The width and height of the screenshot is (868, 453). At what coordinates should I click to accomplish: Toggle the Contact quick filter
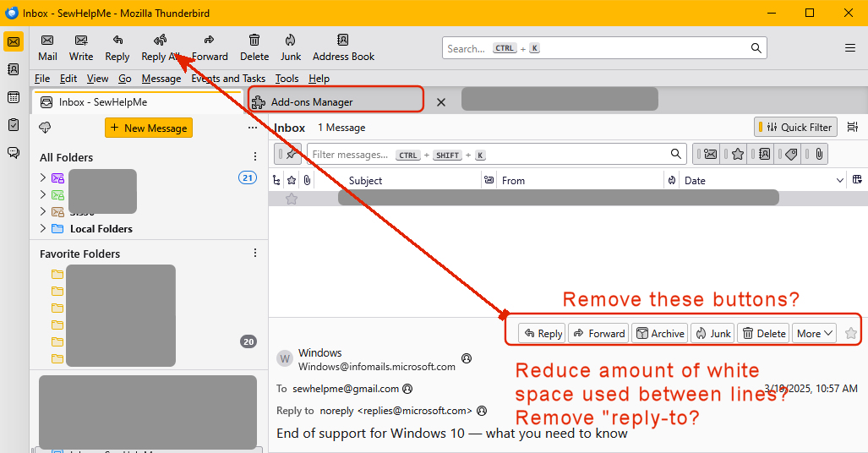pyautogui.click(x=761, y=154)
